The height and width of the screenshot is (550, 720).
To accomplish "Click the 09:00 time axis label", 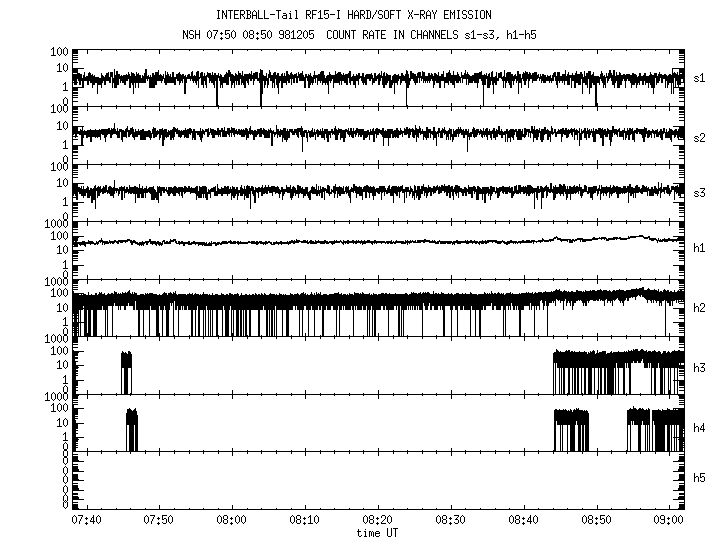I will [x=670, y=520].
